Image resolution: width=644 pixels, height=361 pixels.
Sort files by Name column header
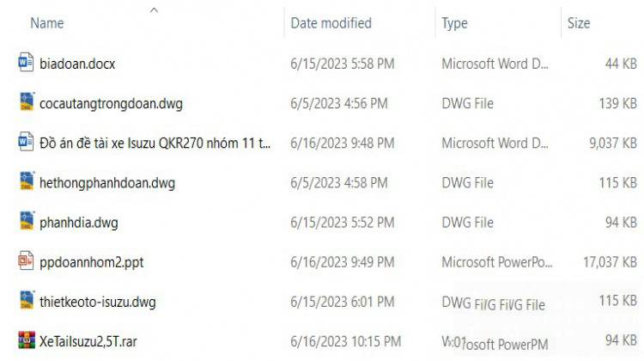pos(47,23)
